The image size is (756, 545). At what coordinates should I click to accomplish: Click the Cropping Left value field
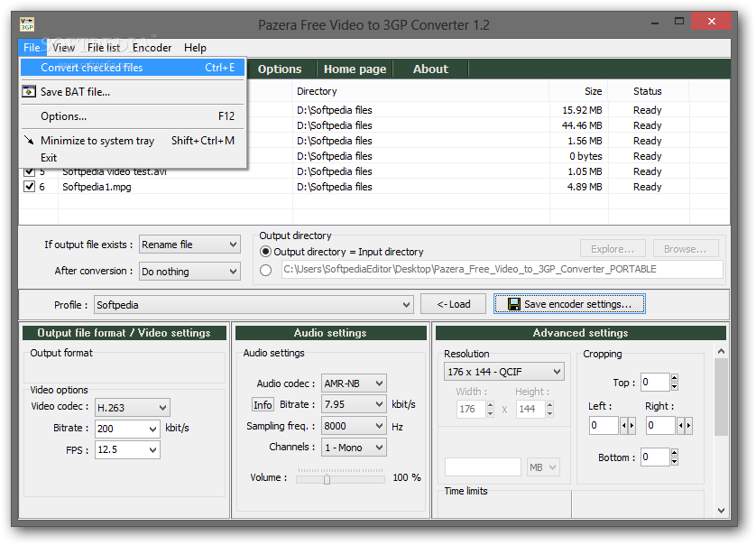[604, 425]
